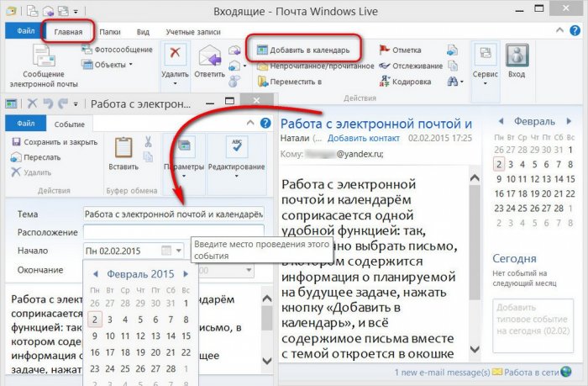
Task: Click the Расположение input field
Action: [174, 232]
